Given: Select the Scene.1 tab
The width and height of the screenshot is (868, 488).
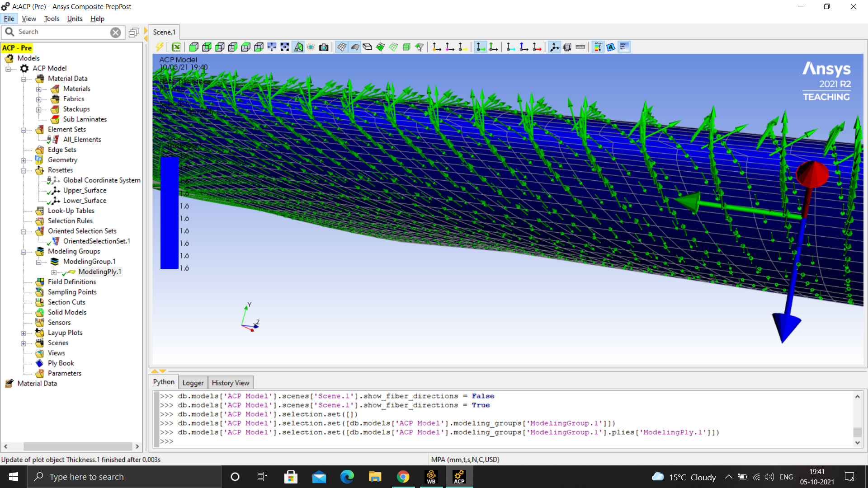Looking at the screenshot, I should click(164, 32).
